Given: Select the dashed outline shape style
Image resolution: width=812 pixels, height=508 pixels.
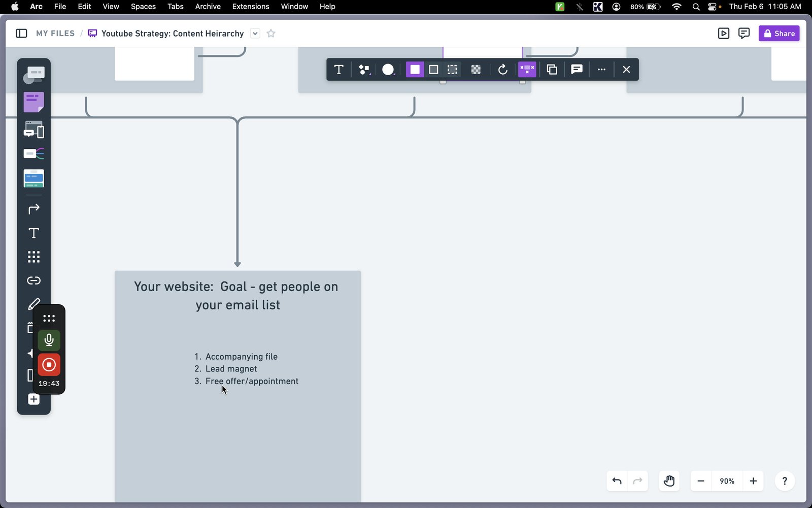Looking at the screenshot, I should (x=452, y=70).
